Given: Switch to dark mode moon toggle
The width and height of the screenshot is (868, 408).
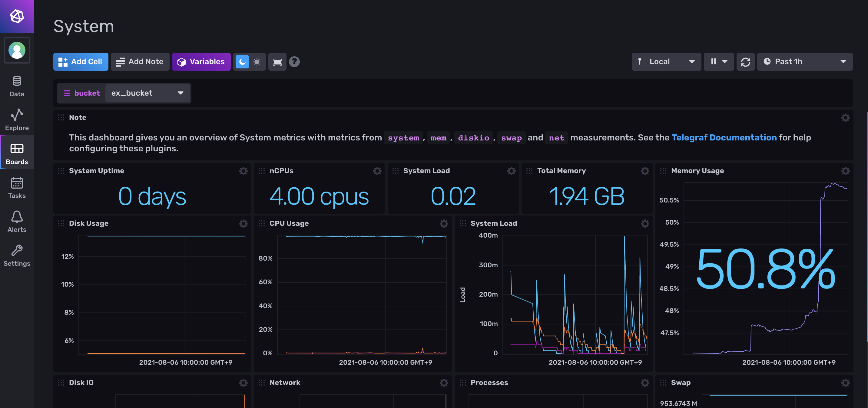Looking at the screenshot, I should [242, 62].
